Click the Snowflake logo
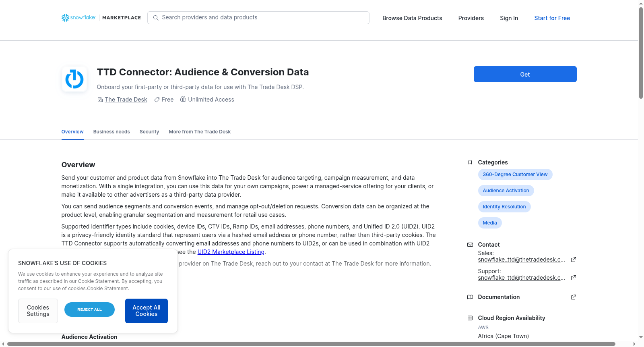 (x=78, y=18)
